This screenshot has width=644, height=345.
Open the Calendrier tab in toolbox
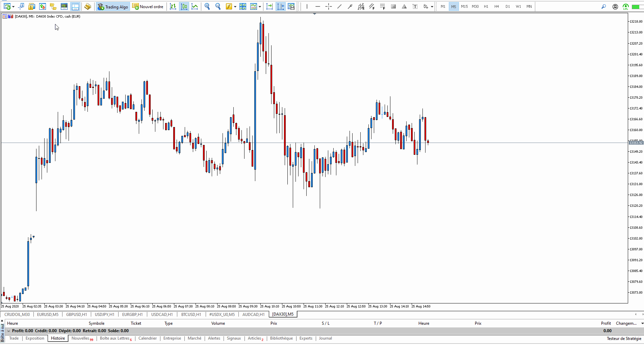click(x=148, y=338)
